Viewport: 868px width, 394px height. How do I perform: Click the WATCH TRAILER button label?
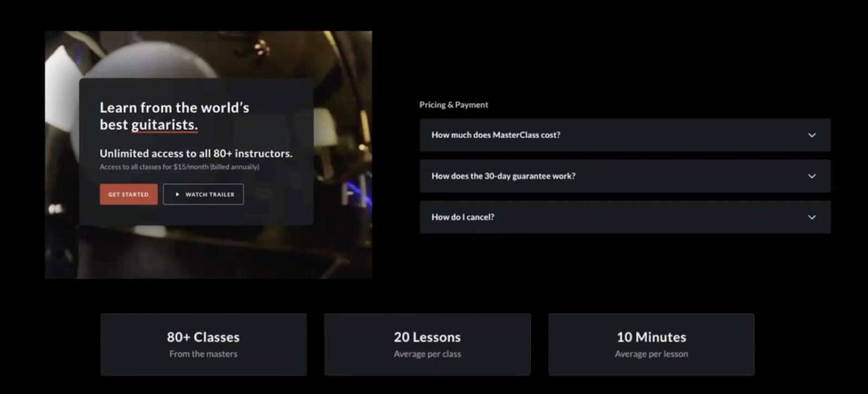tap(210, 194)
